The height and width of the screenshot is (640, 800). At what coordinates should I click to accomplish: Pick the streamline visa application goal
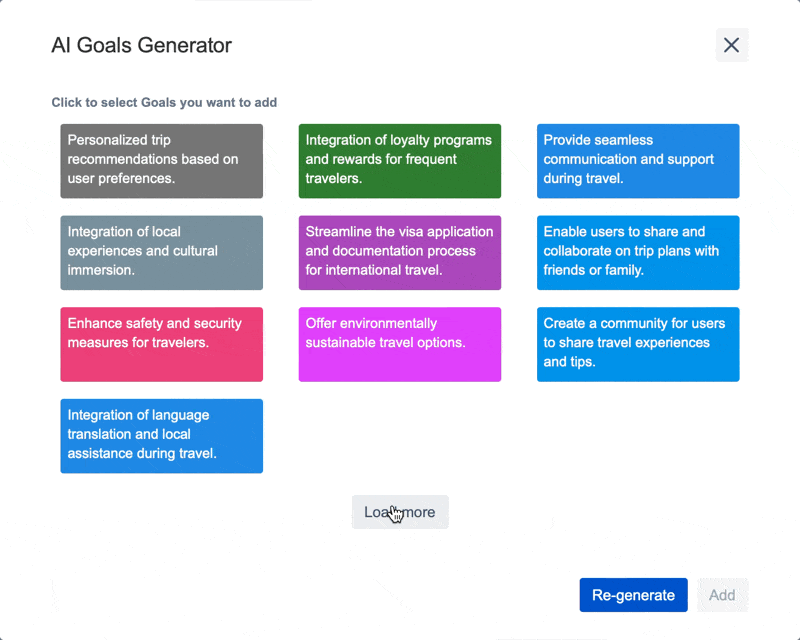(399, 252)
